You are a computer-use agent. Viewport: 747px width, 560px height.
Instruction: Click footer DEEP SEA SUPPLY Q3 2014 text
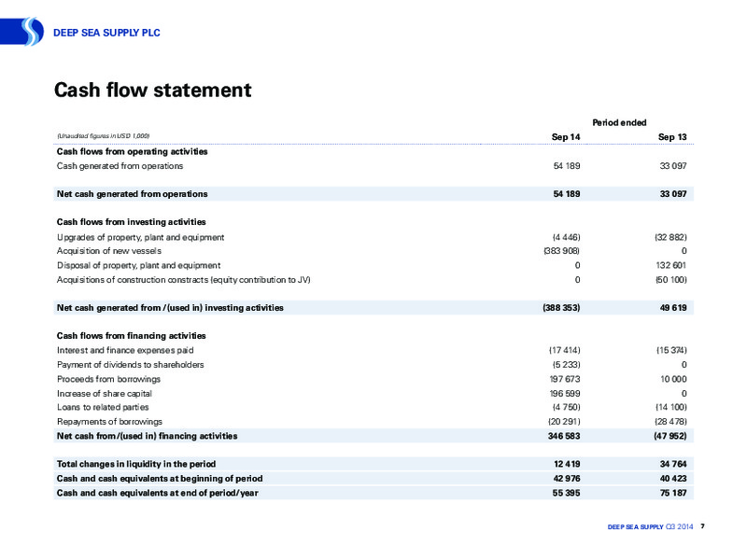[x=650, y=526]
